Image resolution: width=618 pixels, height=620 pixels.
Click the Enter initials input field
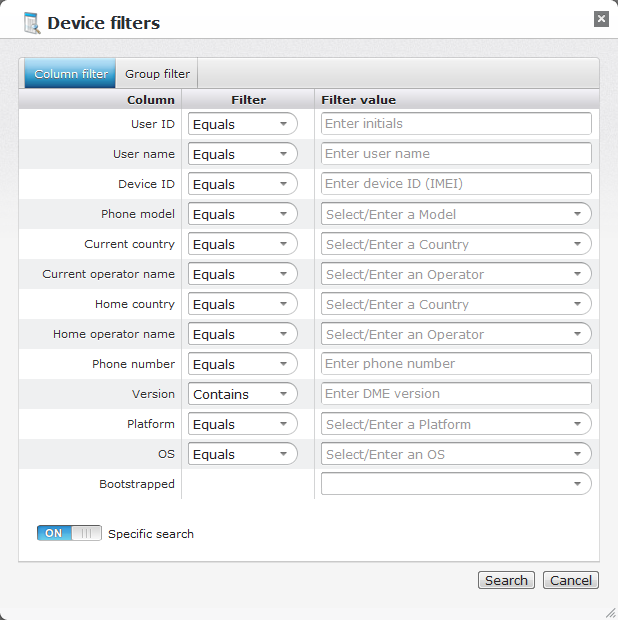[456, 124]
